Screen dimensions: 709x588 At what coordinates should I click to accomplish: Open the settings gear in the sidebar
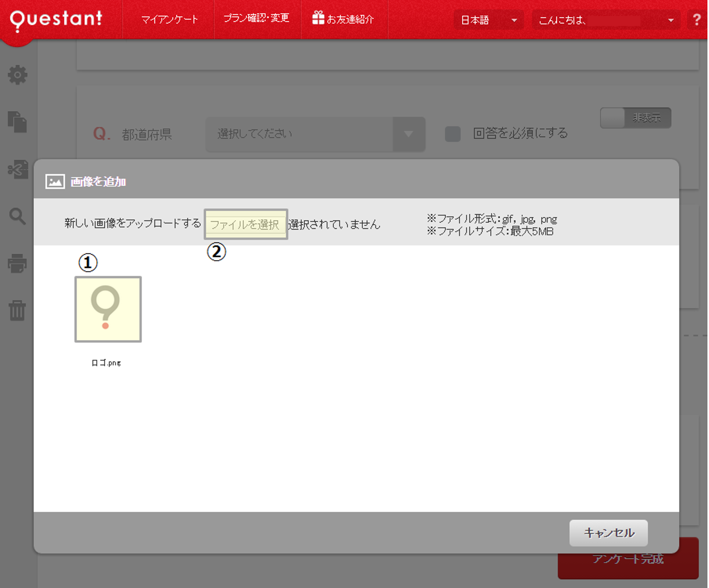tap(17, 75)
